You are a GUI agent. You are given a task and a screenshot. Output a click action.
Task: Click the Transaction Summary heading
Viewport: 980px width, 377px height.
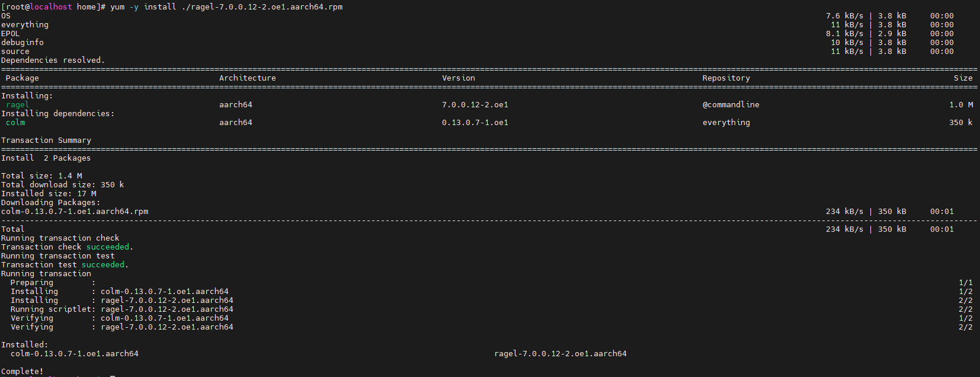[x=46, y=140]
